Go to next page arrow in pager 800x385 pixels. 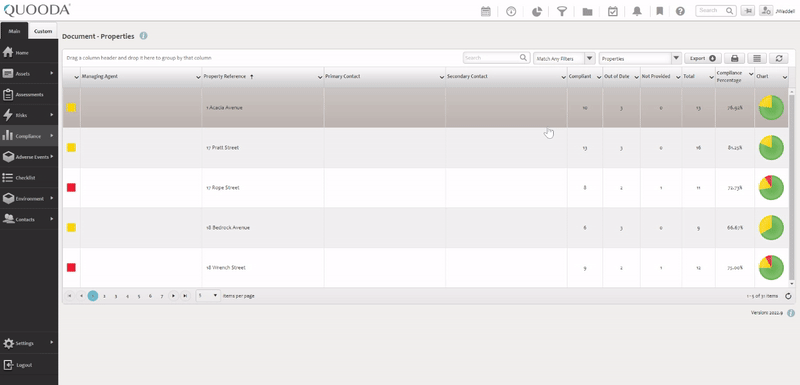[x=174, y=296]
